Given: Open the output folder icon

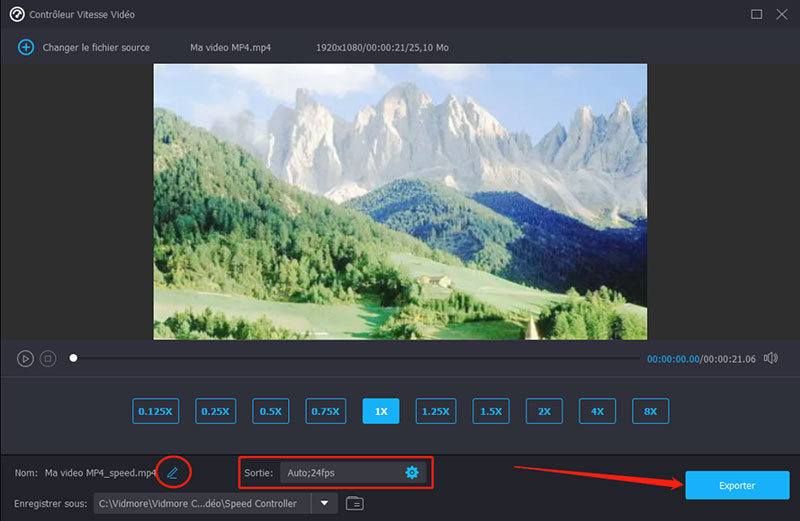Looking at the screenshot, I should pyautogui.click(x=354, y=503).
